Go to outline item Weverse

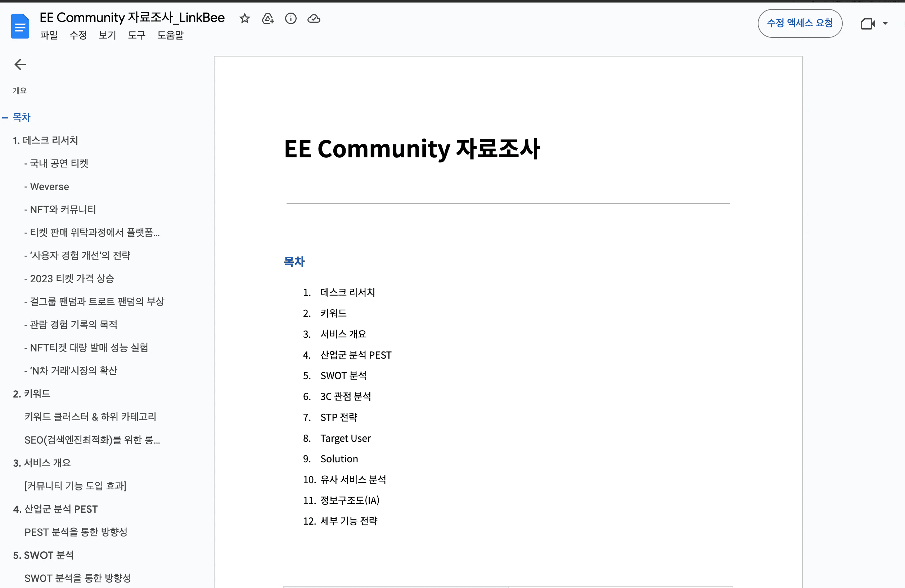(46, 187)
